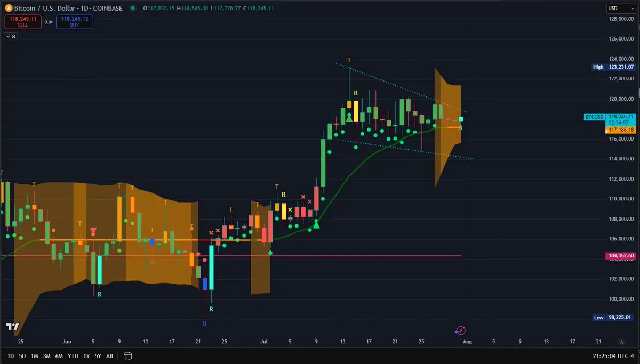Viewport: 640px width, 364px height.
Task: Click the TradingView logo on the chart
Action: 13,327
